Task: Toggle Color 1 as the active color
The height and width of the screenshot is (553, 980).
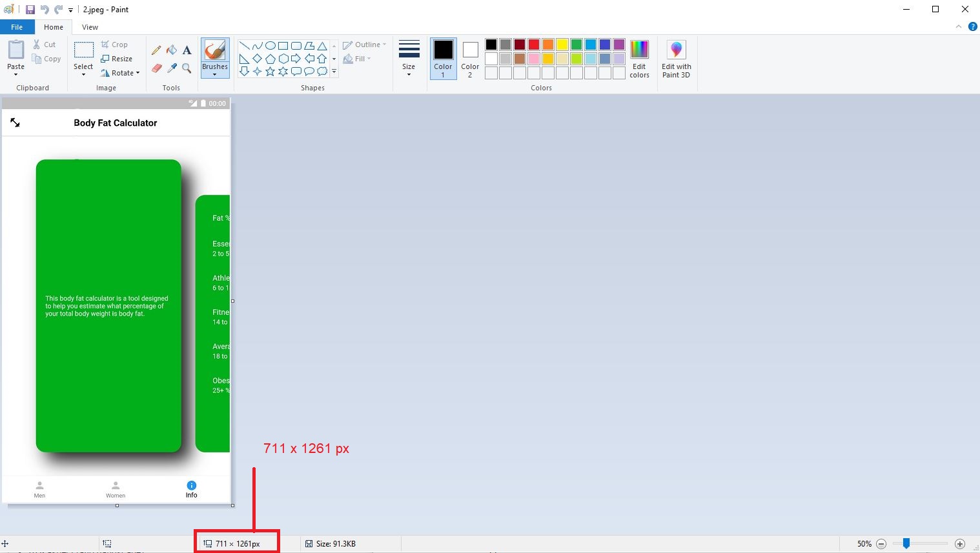Action: coord(443,58)
